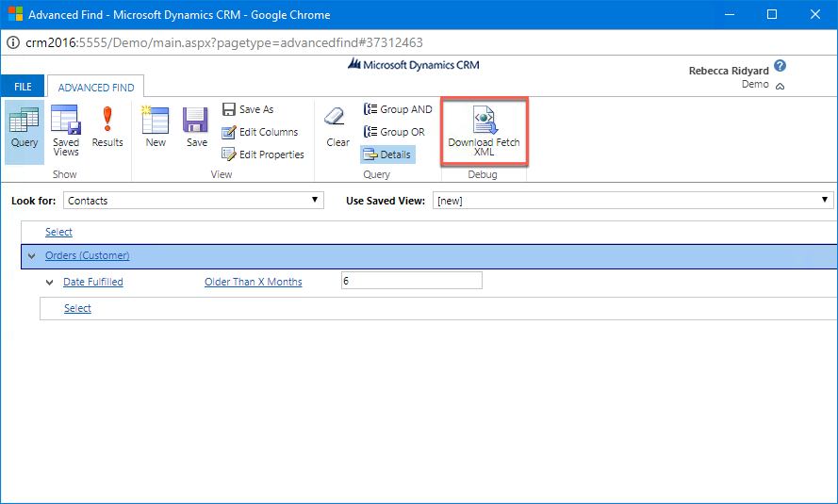Viewport: 838px width, 504px height.
Task: Open the Use Saved View dropdown
Action: tap(633, 201)
